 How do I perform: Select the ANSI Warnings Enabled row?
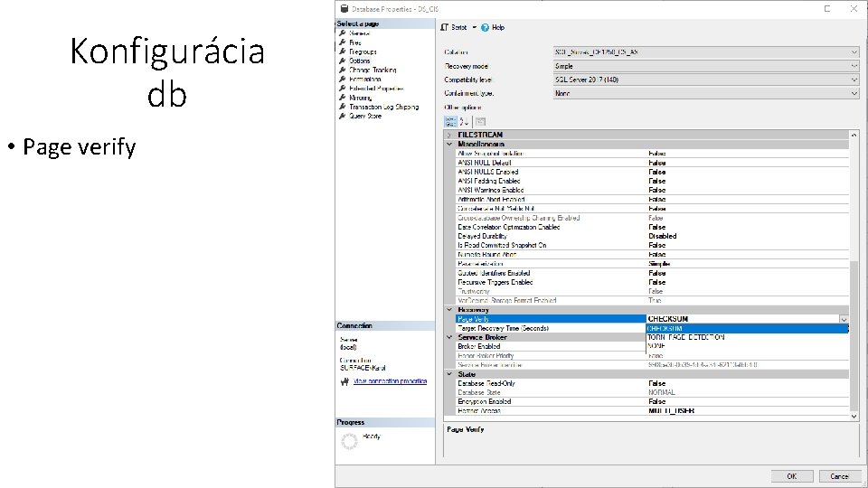click(x=652, y=191)
